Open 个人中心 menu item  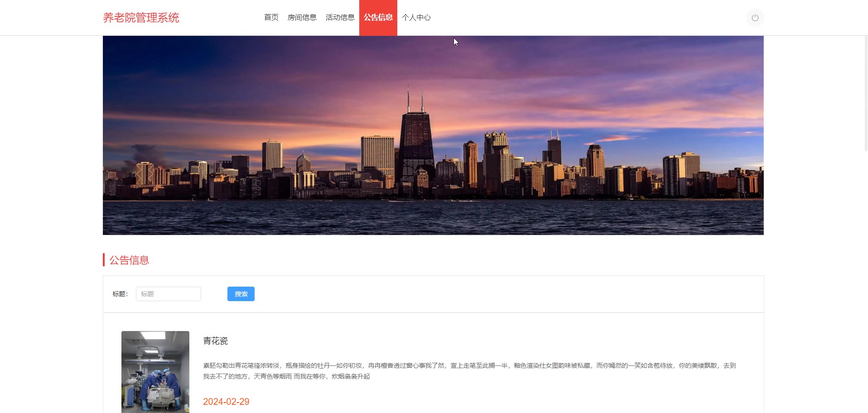pyautogui.click(x=416, y=17)
